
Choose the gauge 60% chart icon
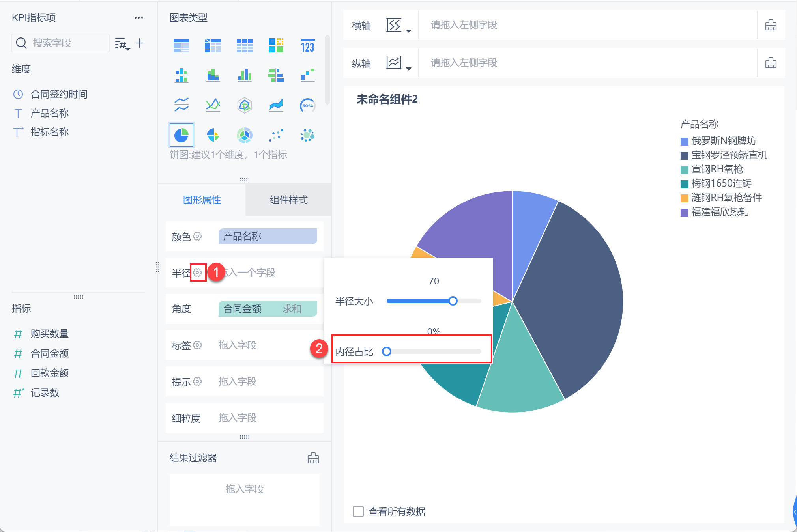tap(307, 105)
